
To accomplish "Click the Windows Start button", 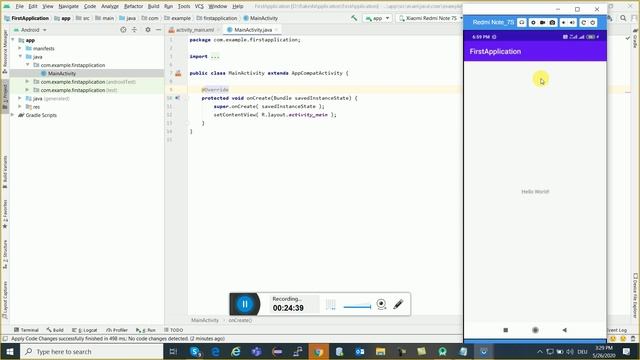I will 10,351.
